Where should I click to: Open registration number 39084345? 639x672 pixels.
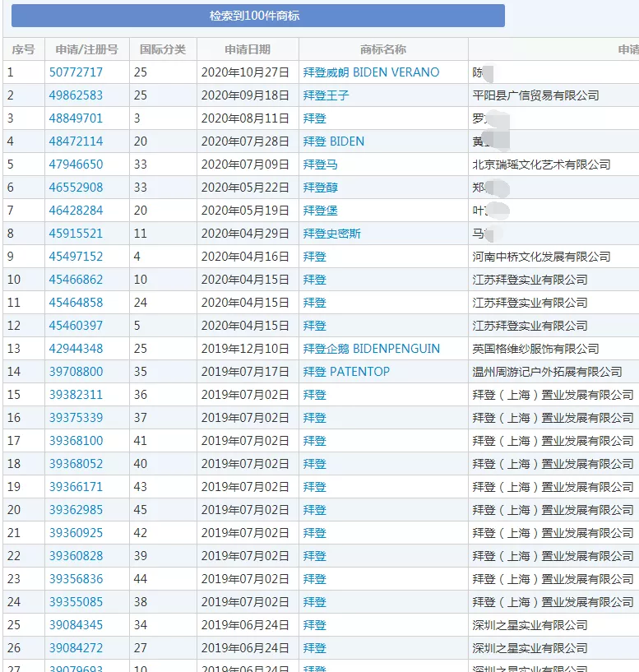[x=76, y=625]
